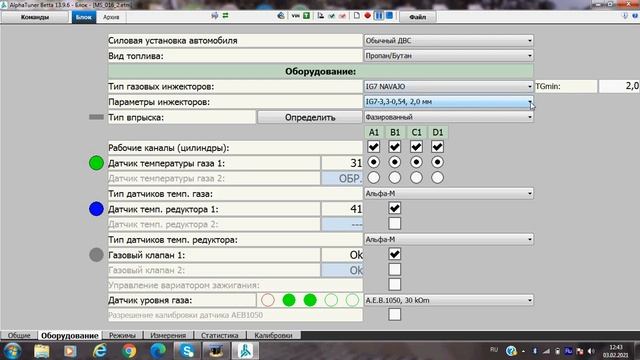This screenshot has width=640, height=360.
Task: Click the VIN toolbar icon
Action: 296,16
